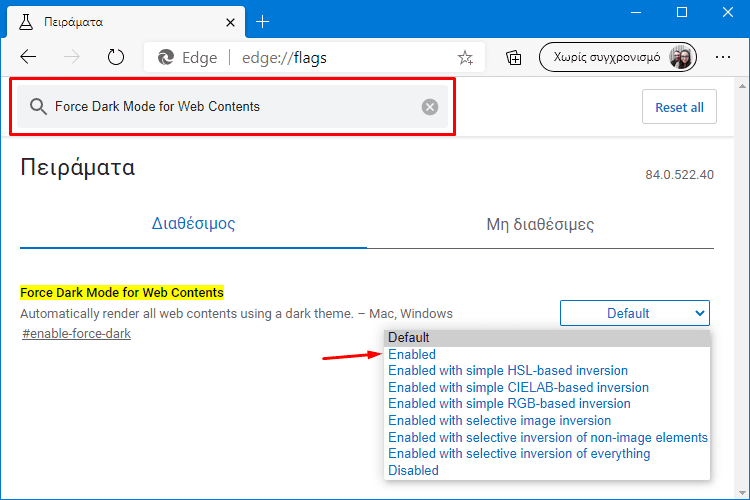This screenshot has width=750, height=500.
Task: Add page to favorites star icon
Action: click(x=465, y=58)
